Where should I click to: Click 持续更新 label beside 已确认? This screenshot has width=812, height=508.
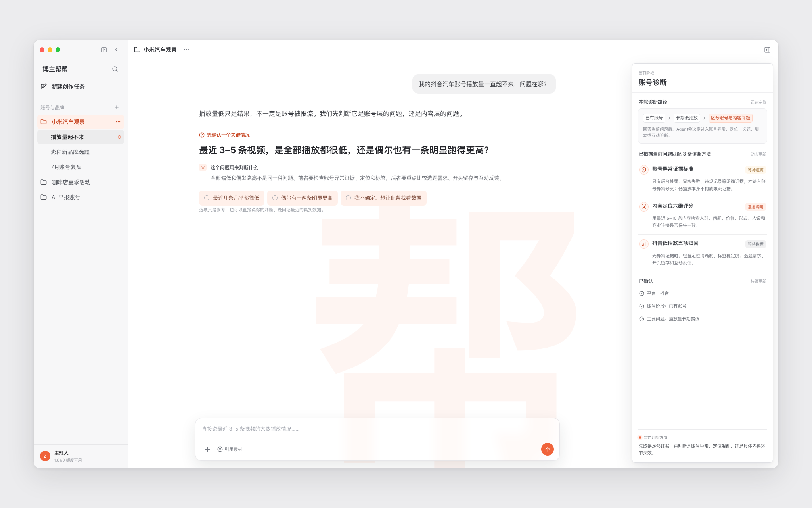pos(758,281)
